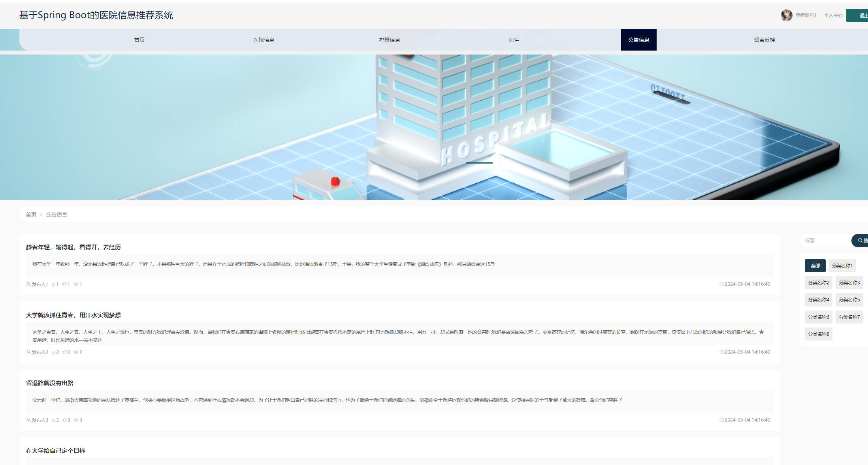Open 个人中心 link
The height and width of the screenshot is (465, 868).
pyautogui.click(x=833, y=15)
